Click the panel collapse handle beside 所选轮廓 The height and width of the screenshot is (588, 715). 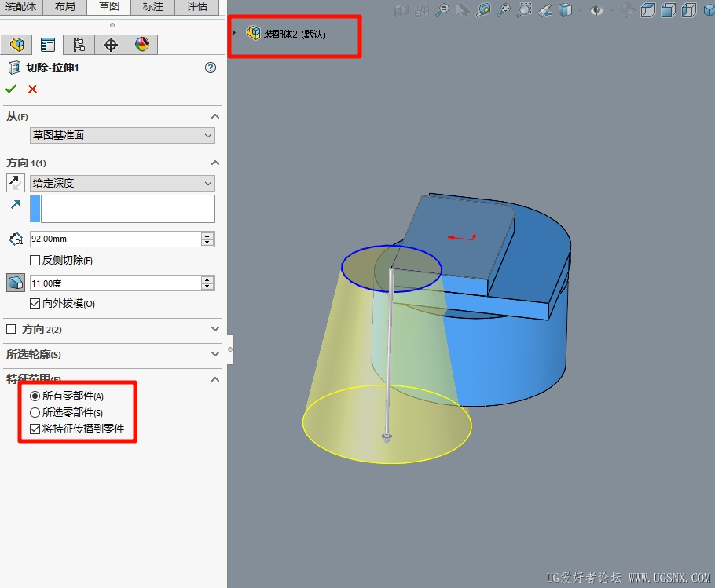point(230,349)
